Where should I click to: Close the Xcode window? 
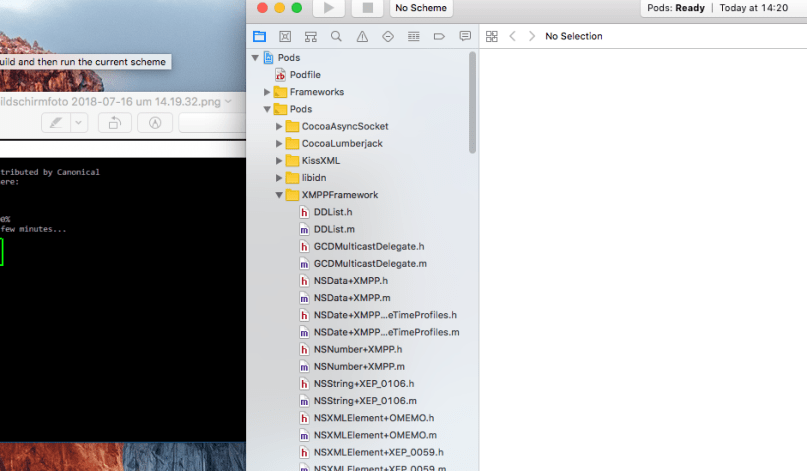pyautogui.click(x=262, y=7)
